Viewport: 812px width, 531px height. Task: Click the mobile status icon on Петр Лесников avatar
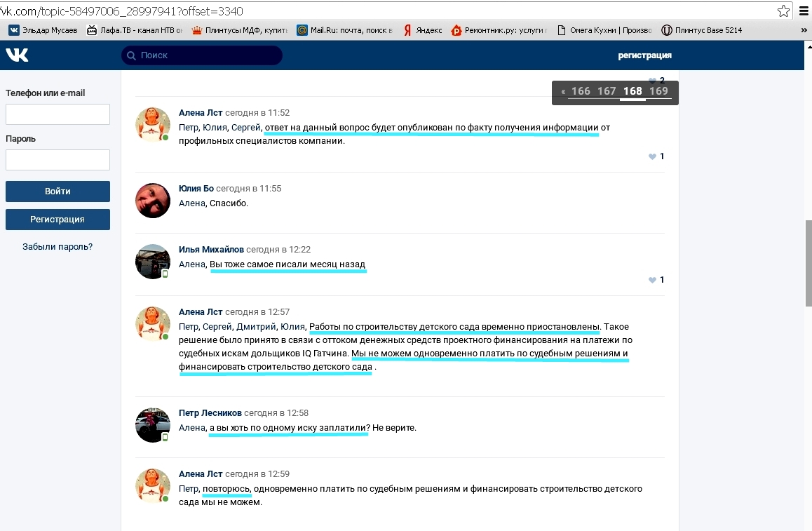pyautogui.click(x=165, y=437)
